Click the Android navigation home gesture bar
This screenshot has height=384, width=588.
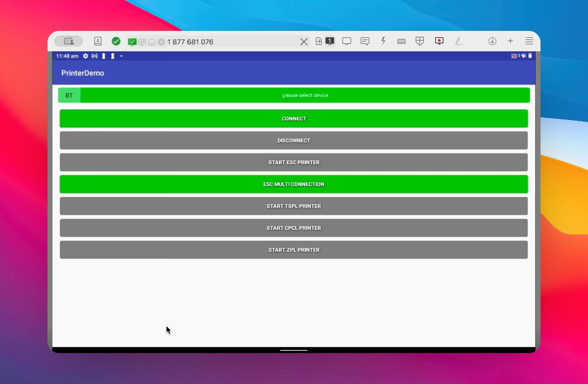pos(293,350)
